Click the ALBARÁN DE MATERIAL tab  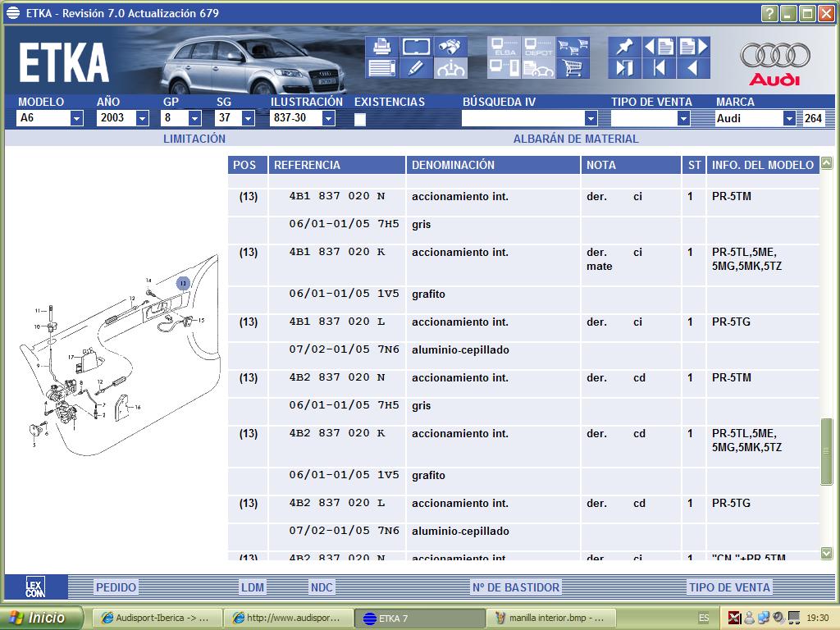[576, 139]
